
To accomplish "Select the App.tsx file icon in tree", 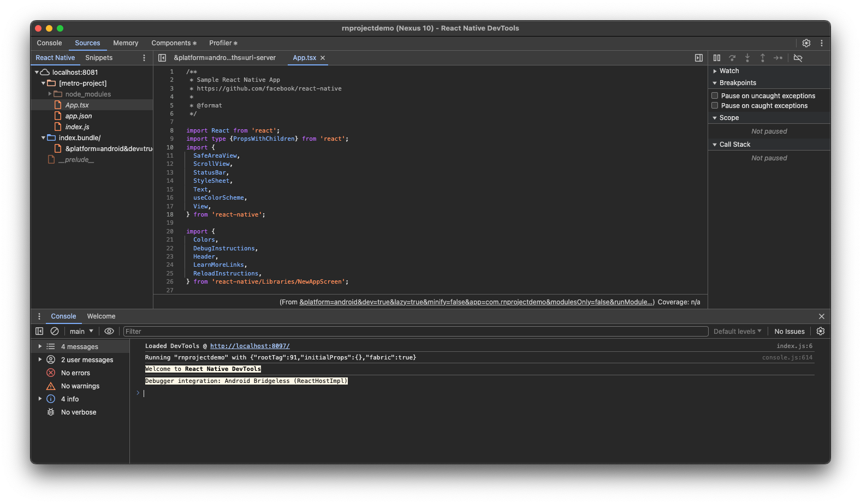I will (58, 105).
